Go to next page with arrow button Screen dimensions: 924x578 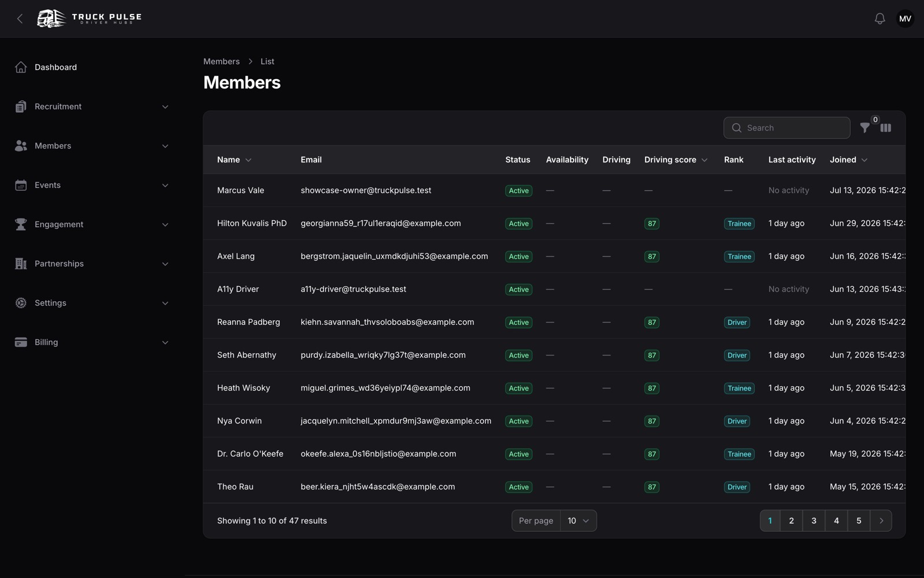pyautogui.click(x=881, y=521)
